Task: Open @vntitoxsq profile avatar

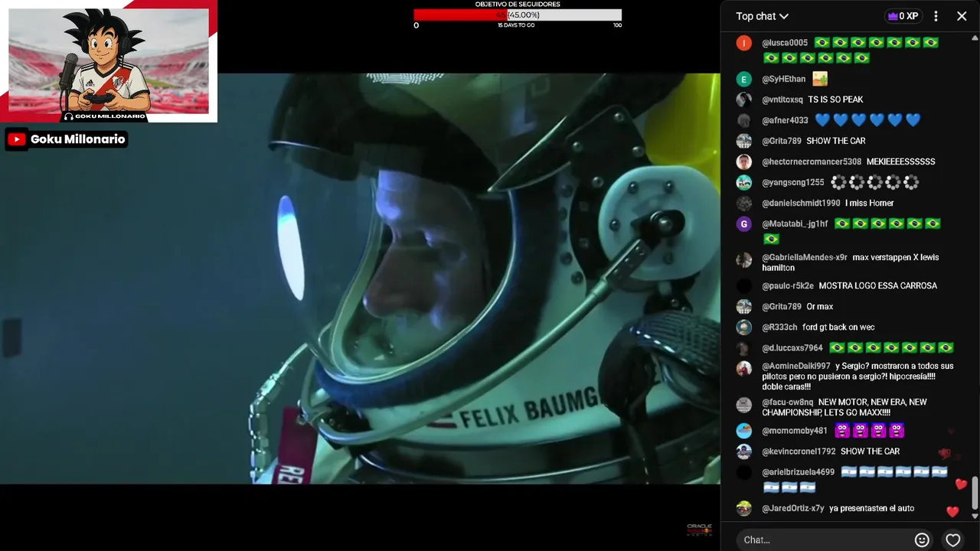Action: point(744,99)
